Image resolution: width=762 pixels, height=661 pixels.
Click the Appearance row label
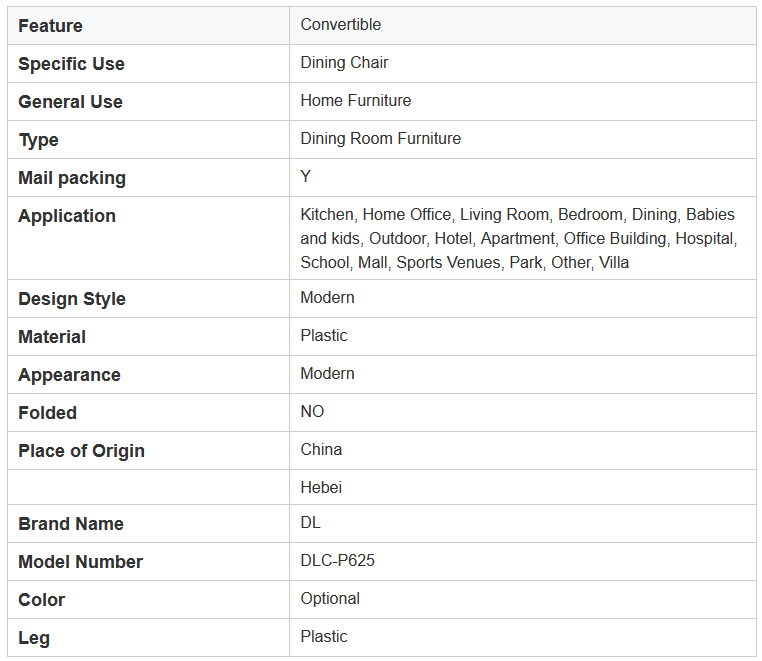pos(69,375)
